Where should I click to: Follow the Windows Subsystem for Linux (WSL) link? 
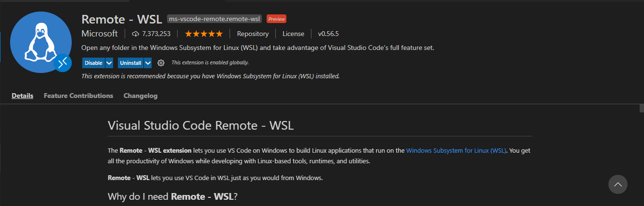click(456, 150)
